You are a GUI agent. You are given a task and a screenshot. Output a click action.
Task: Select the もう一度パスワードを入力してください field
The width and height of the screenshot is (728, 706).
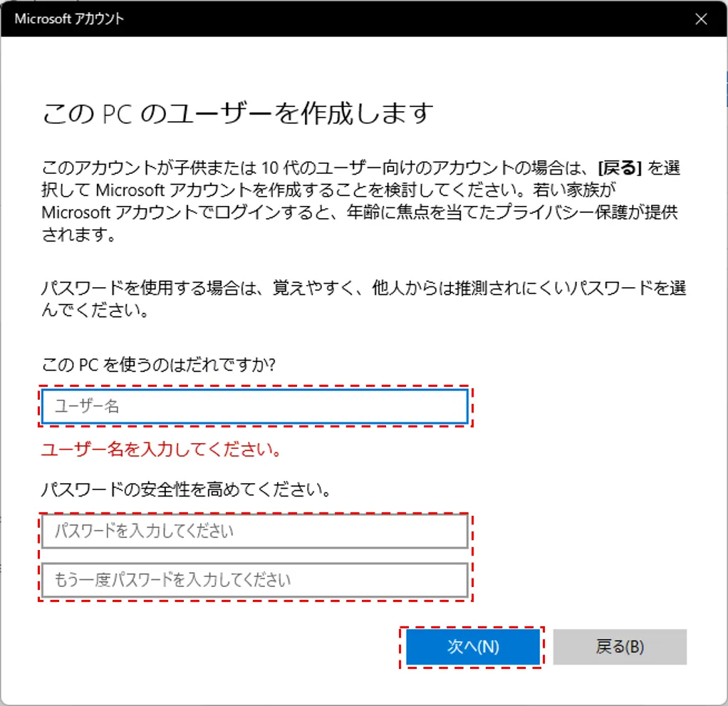coord(254,580)
